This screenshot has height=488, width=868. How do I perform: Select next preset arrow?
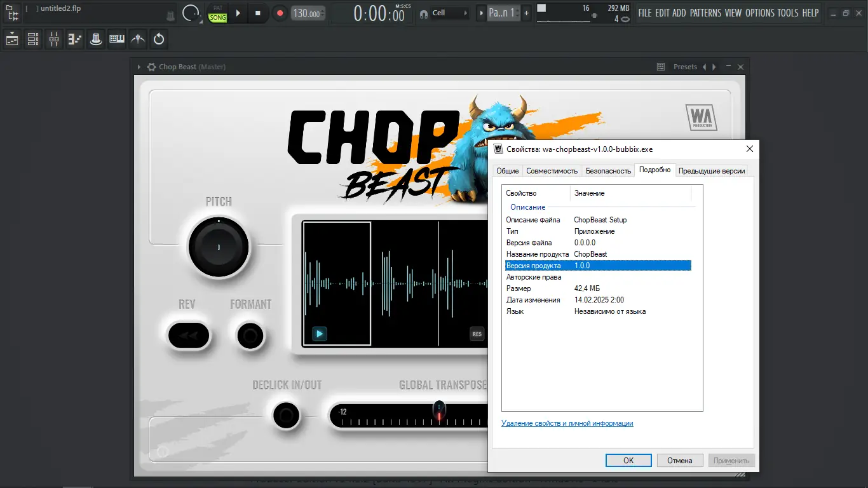point(714,67)
